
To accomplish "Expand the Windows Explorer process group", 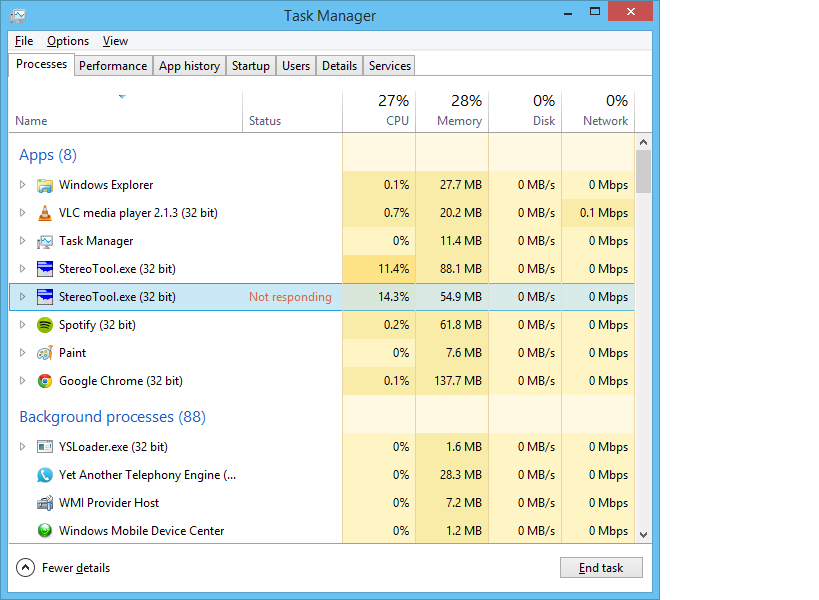I will (22, 185).
